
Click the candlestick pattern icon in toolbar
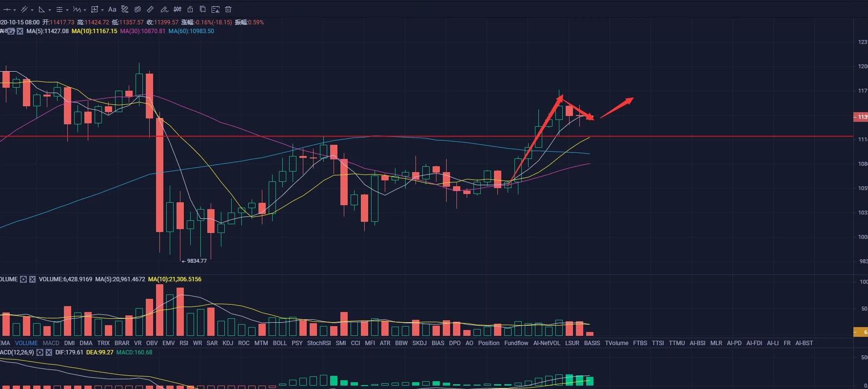[178, 9]
